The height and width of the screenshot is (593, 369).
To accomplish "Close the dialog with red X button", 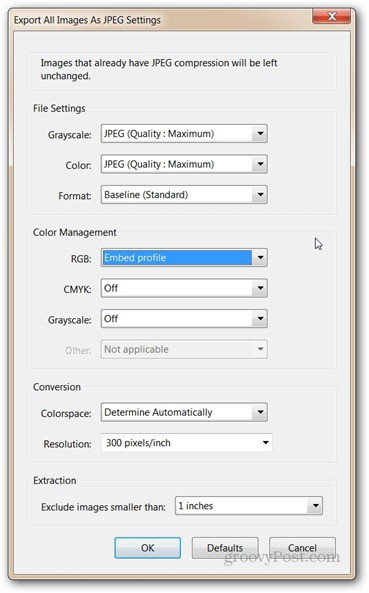I will 332,16.
